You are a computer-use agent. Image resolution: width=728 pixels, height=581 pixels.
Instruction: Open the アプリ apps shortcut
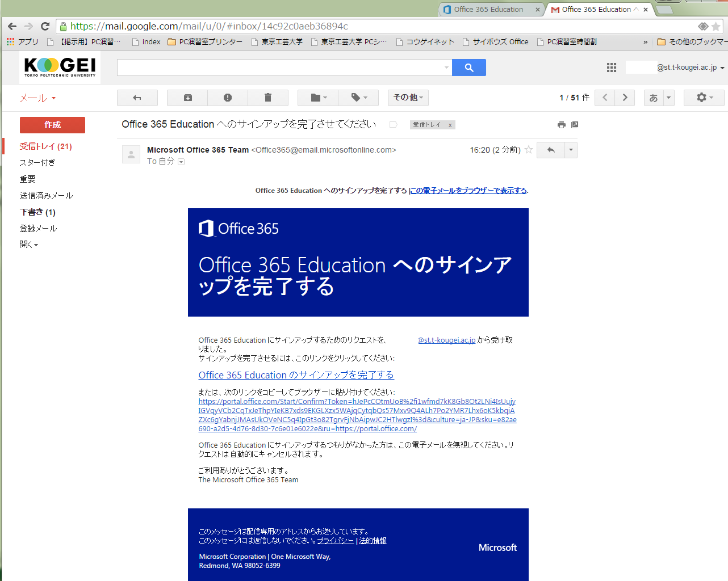[x=22, y=41]
